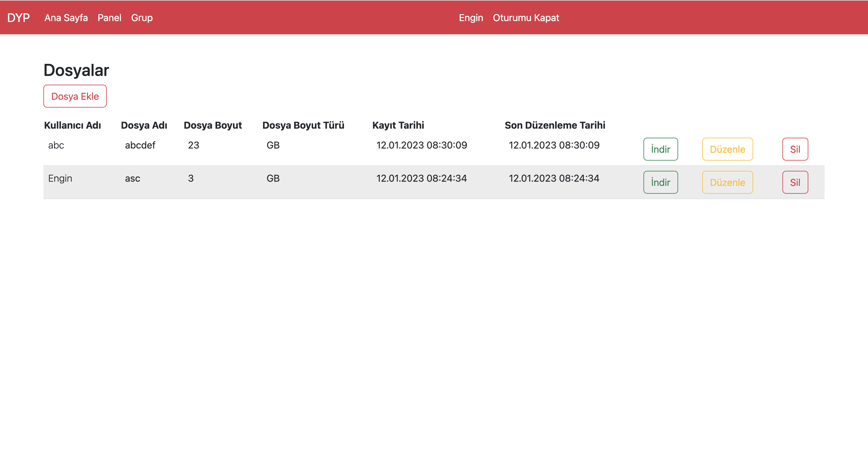Edit the abcdef file via Düzenle
Screen dimensions: 868x476
coord(727,149)
